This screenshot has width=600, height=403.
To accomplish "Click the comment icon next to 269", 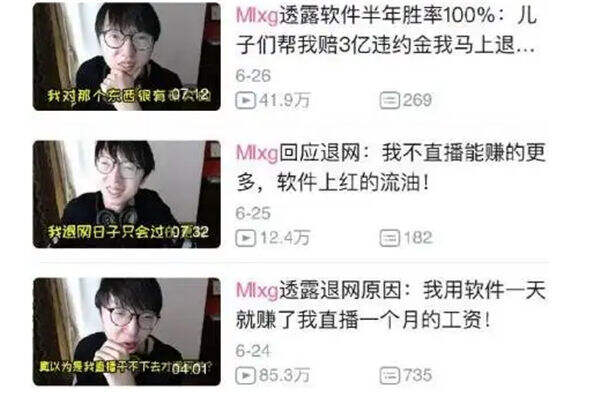I will click(x=390, y=100).
